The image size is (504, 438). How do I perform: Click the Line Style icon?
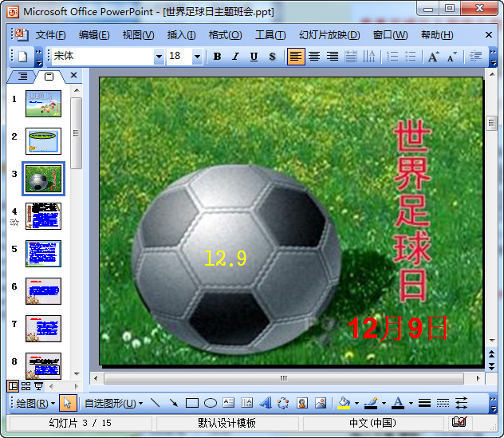point(424,403)
